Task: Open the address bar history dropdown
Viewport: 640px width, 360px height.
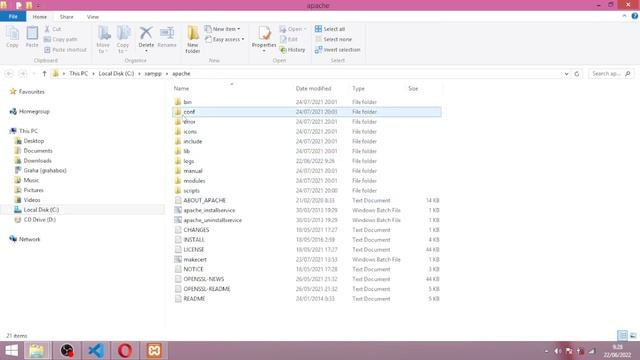Action: pyautogui.click(x=567, y=74)
